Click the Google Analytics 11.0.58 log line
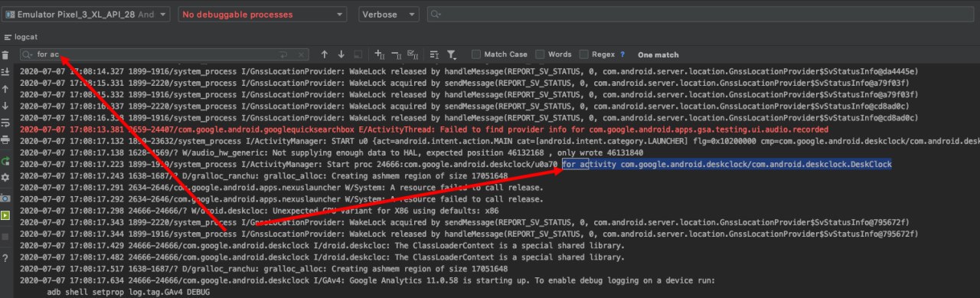This screenshot has height=298, width=980. pos(367,280)
